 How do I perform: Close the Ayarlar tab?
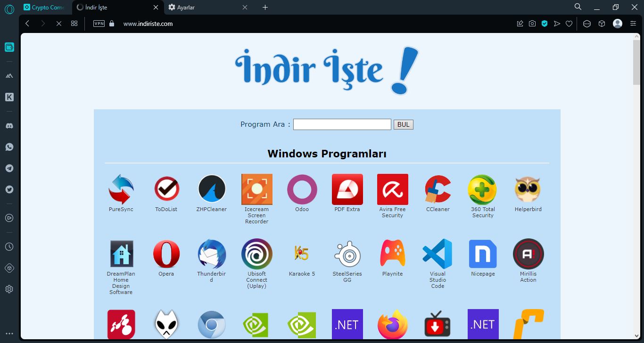point(245,7)
